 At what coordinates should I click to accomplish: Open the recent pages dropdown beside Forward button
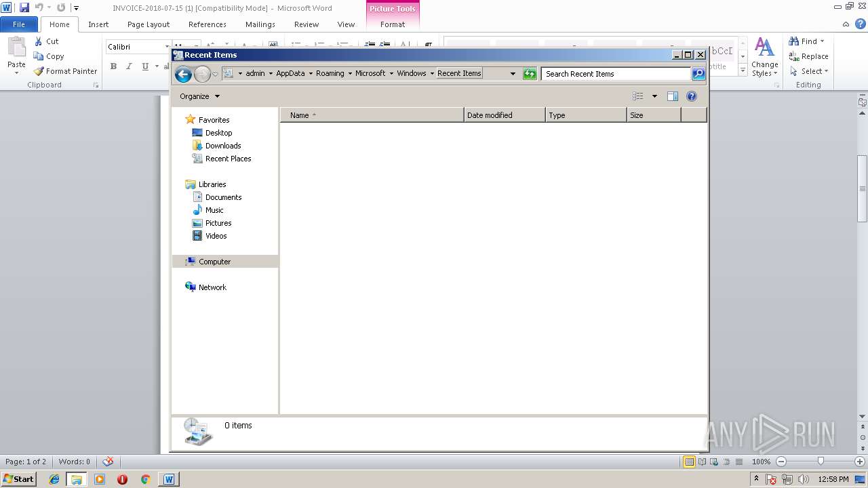[x=216, y=74]
